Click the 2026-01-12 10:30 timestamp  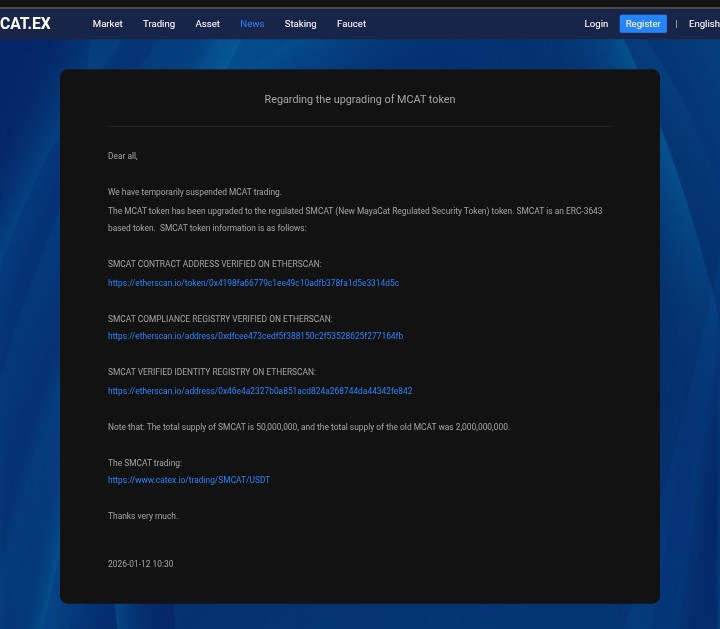[x=140, y=564]
